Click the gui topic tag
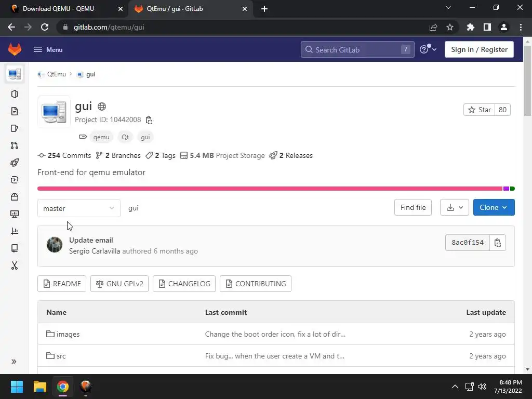 click(145, 137)
